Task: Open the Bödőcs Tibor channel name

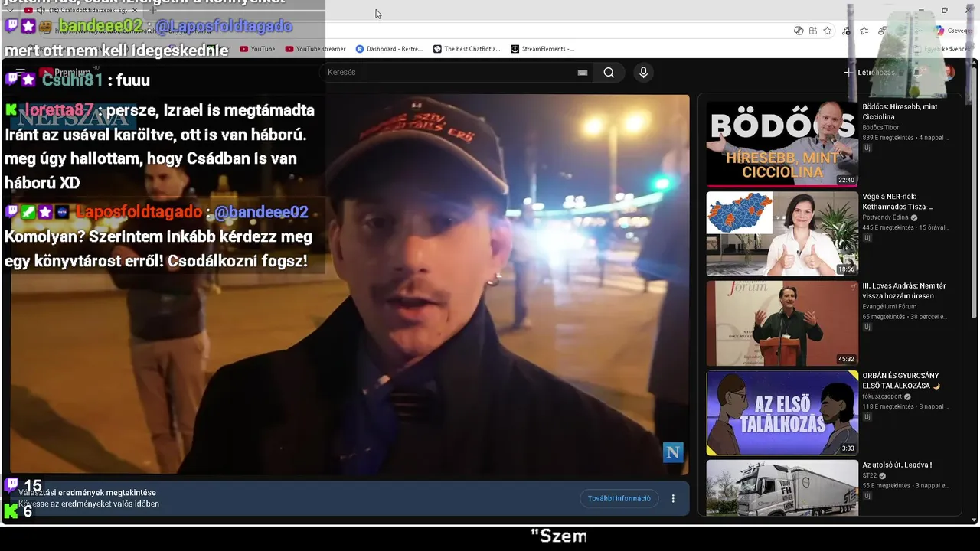Action: tap(880, 127)
